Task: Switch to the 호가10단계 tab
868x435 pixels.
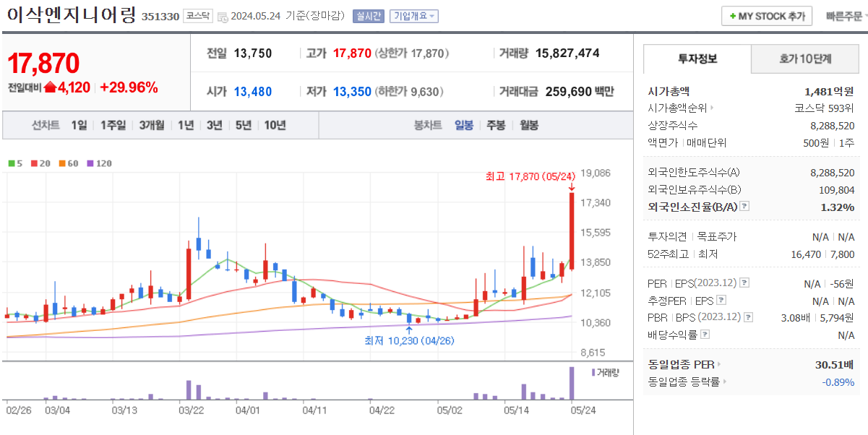Action: tap(805, 59)
